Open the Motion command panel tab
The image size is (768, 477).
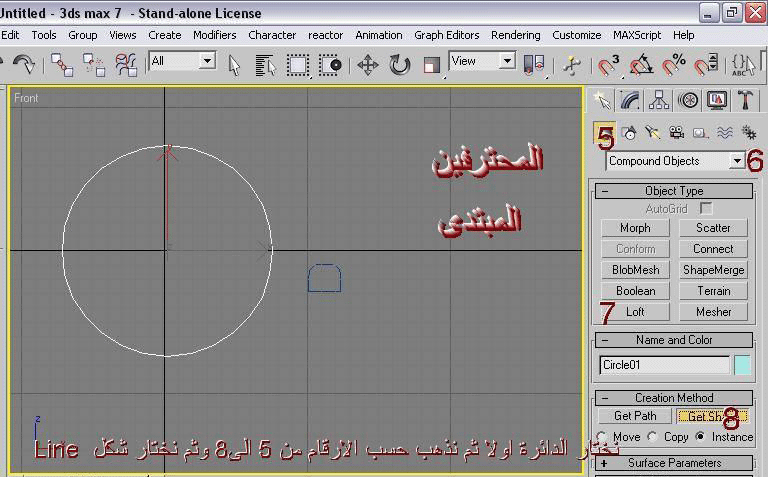[688, 100]
